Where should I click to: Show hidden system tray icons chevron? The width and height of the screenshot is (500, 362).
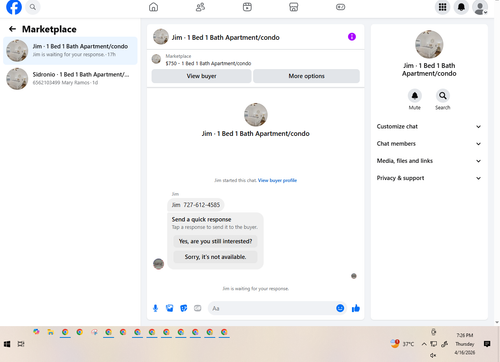coord(424,344)
